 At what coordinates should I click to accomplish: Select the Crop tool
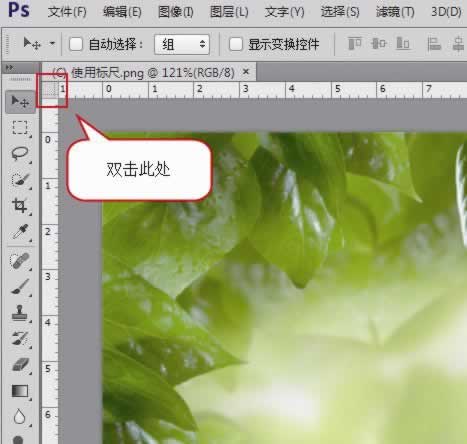[20, 206]
